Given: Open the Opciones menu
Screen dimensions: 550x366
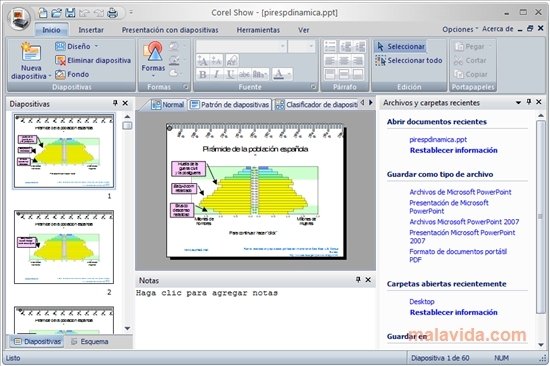Looking at the screenshot, I should (x=460, y=29).
